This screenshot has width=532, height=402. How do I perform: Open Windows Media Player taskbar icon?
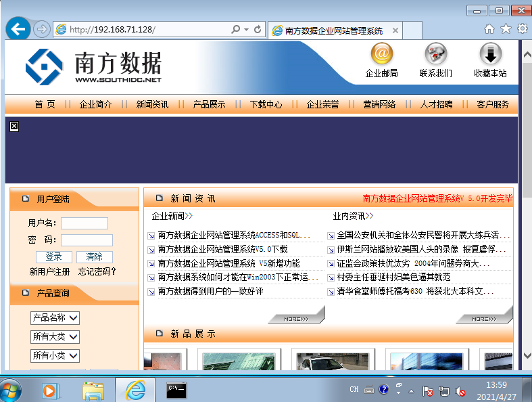51,391
